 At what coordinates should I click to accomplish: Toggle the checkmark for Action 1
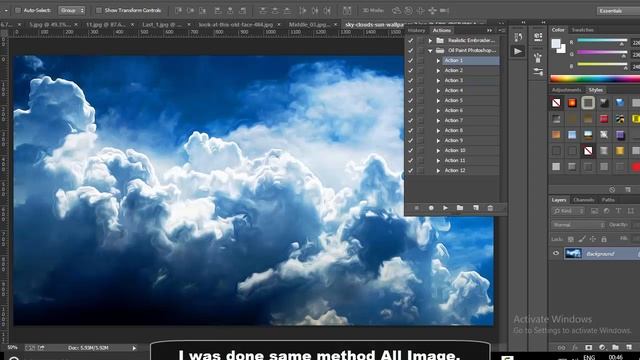pos(411,60)
